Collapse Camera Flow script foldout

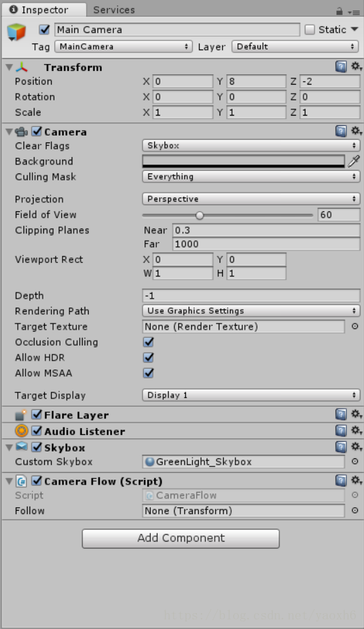9,481
